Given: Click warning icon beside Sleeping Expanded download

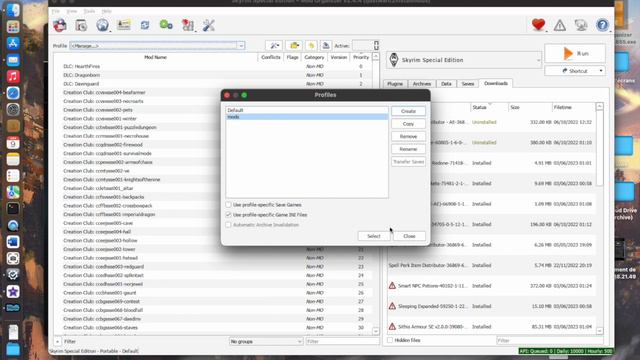Looking at the screenshot, I should (x=392, y=306).
